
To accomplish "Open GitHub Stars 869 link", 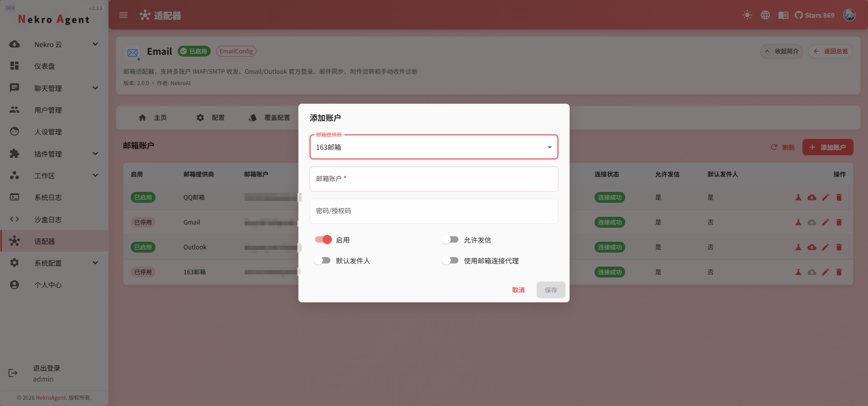I will tap(815, 15).
